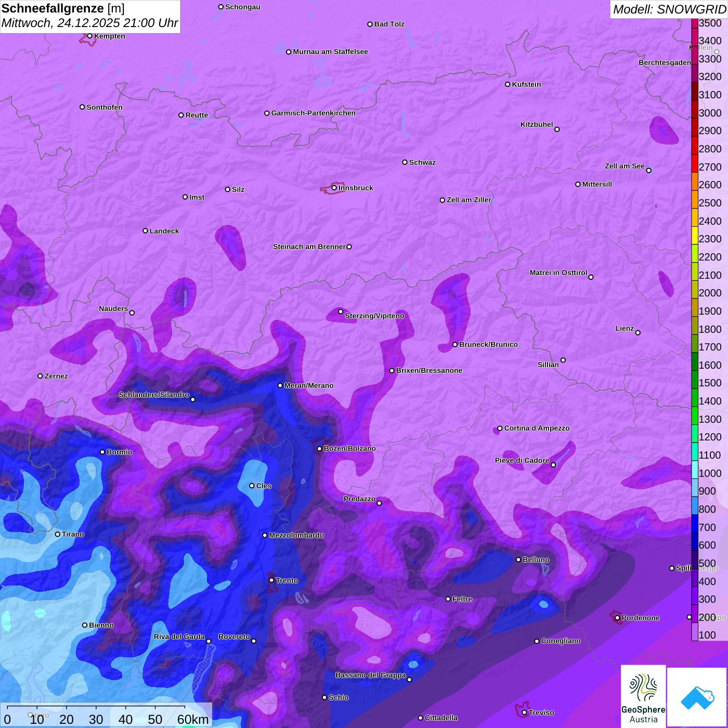
Task: Click the Bormio marker dot
Action: tap(102, 452)
